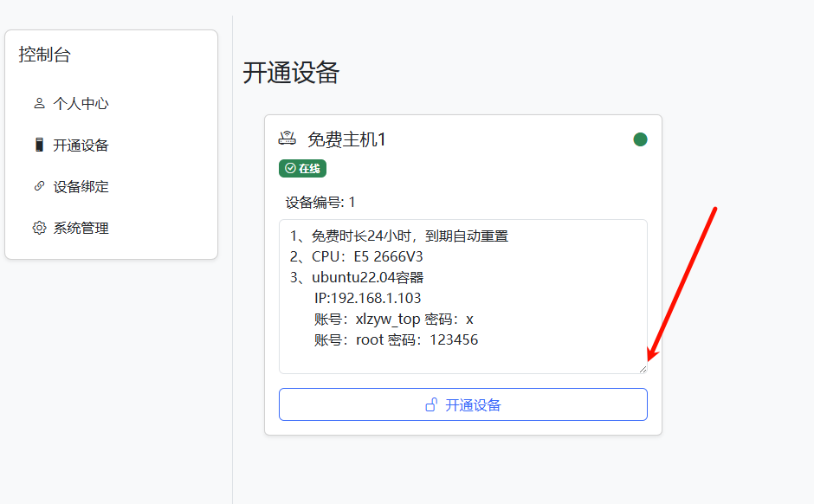The image size is (814, 504).
Task: Click the root 密码 123456 line
Action: click(396, 340)
